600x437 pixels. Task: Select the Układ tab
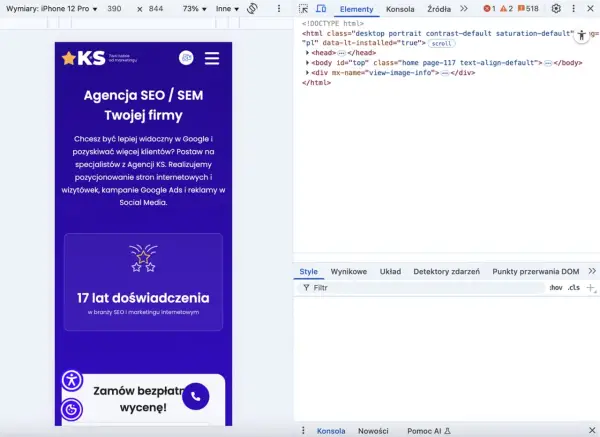pyautogui.click(x=390, y=271)
